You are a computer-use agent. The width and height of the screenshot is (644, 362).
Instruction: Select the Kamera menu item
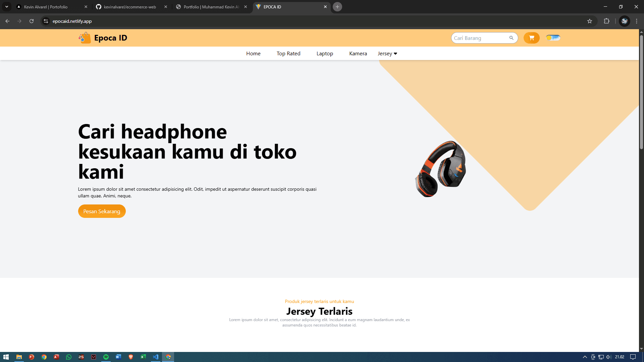tap(358, 53)
